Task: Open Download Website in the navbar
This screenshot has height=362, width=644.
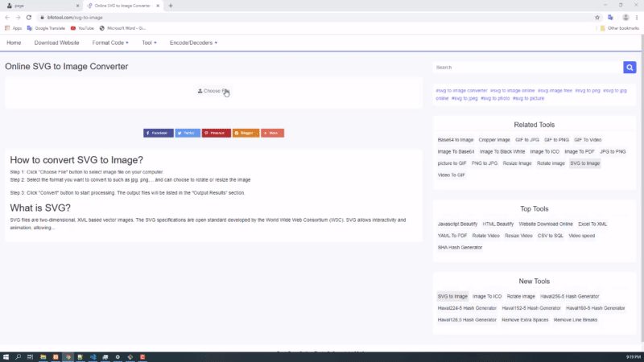Action: click(x=56, y=43)
